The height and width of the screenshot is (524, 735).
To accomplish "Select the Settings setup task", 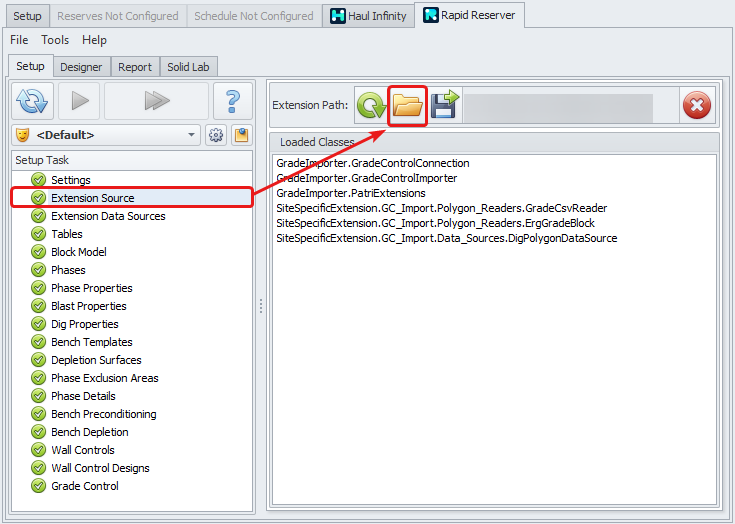I will (71, 180).
